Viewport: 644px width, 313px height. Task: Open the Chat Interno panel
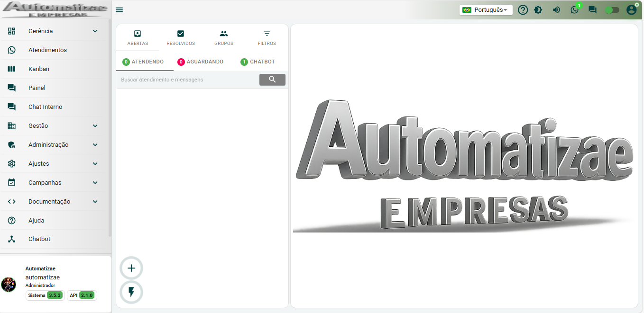point(46,107)
